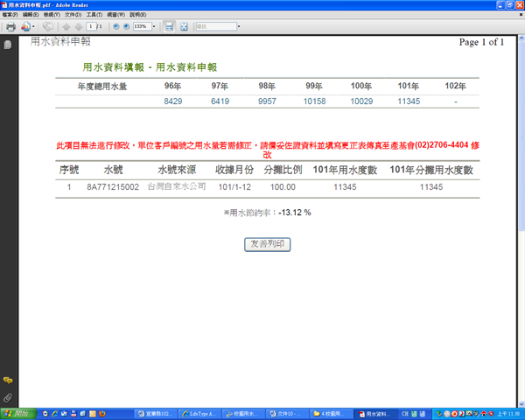Click the Find search text field
The image size is (525, 420).
(x=216, y=26)
